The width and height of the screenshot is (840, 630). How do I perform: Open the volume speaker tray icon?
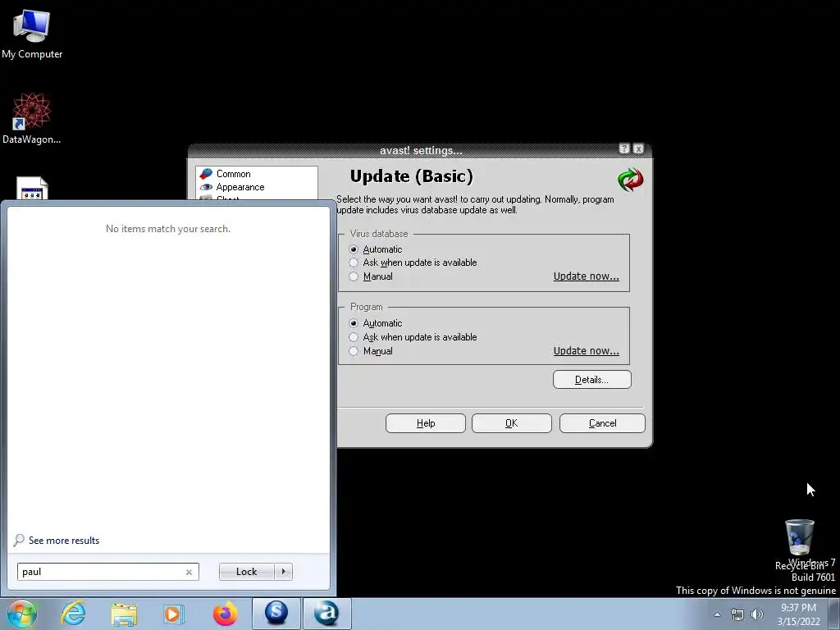pyautogui.click(x=757, y=615)
